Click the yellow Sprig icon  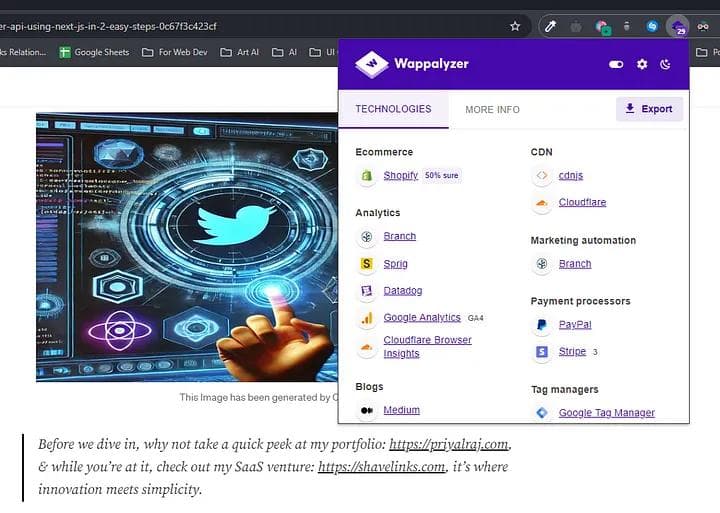click(366, 264)
